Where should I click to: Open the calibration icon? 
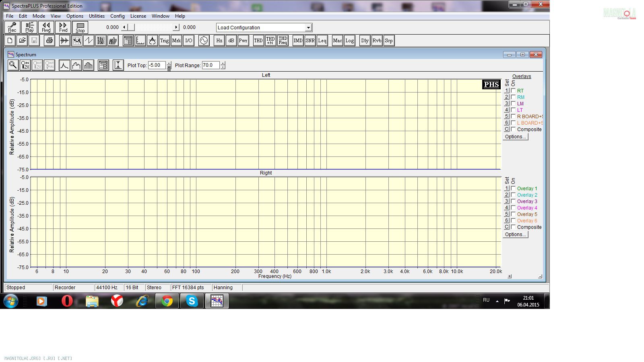click(152, 41)
